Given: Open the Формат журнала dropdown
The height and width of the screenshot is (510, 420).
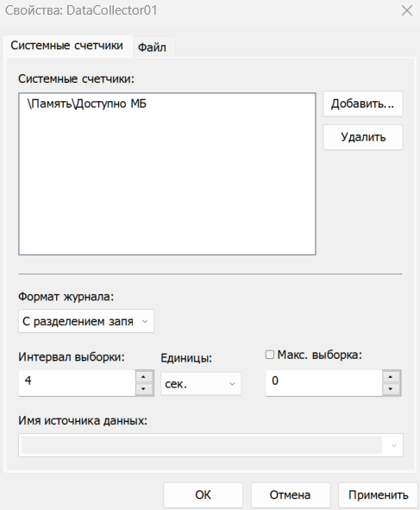Looking at the screenshot, I should point(86,321).
